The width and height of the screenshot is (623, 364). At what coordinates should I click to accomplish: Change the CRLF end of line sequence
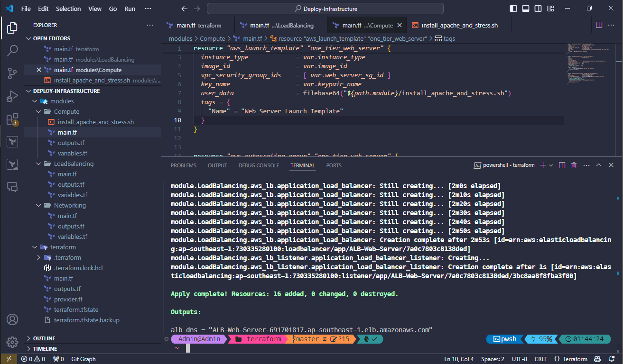tap(541, 359)
